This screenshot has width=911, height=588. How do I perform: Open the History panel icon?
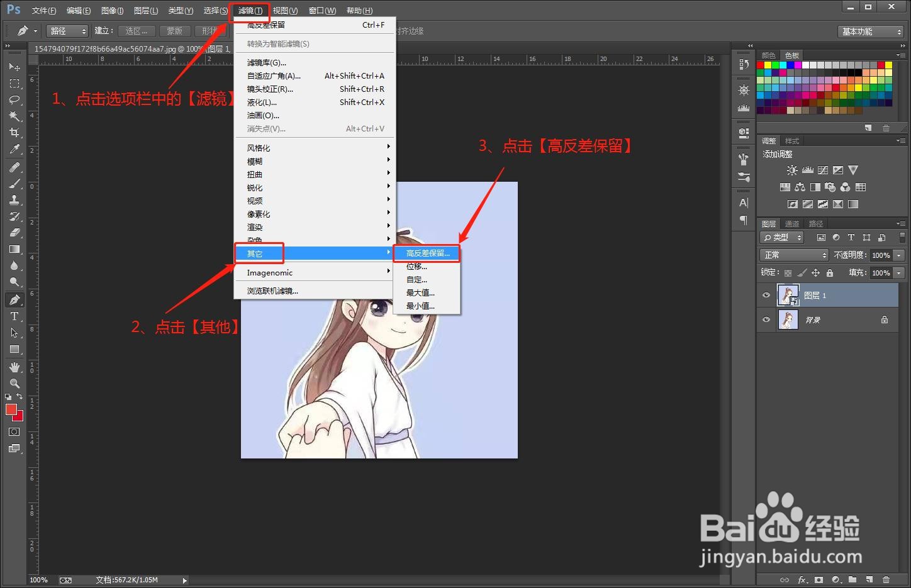click(x=744, y=64)
